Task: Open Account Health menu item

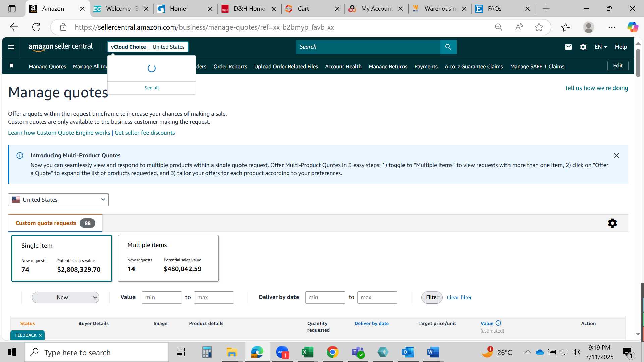Action: coord(343,66)
